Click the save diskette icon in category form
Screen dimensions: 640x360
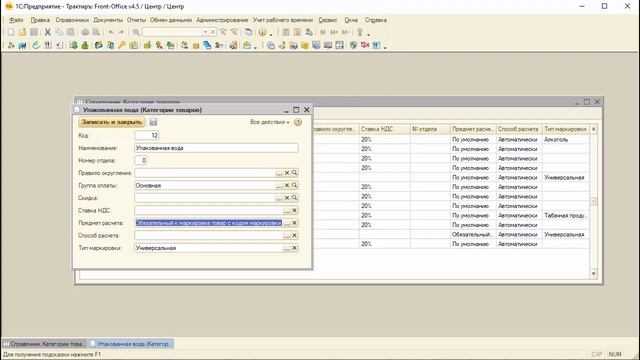pos(153,122)
